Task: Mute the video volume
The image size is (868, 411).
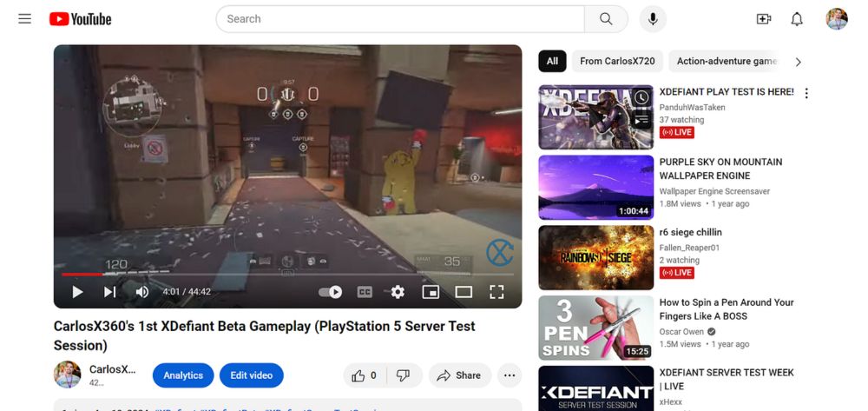Action: (141, 292)
